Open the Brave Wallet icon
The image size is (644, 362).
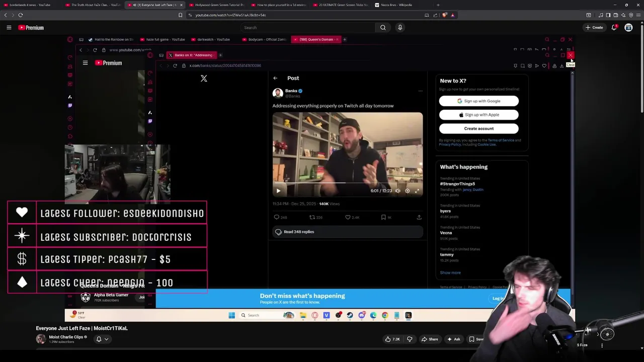616,15
